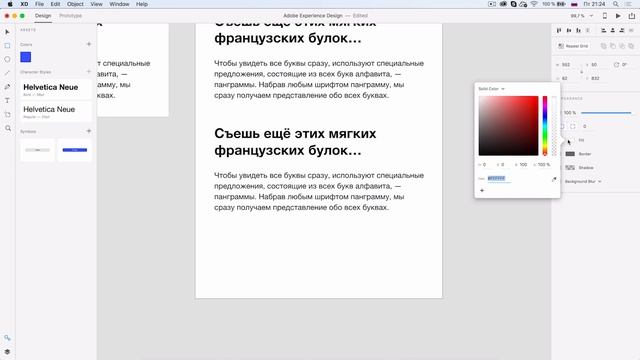Open the Hex color mode dropdown

482,179
